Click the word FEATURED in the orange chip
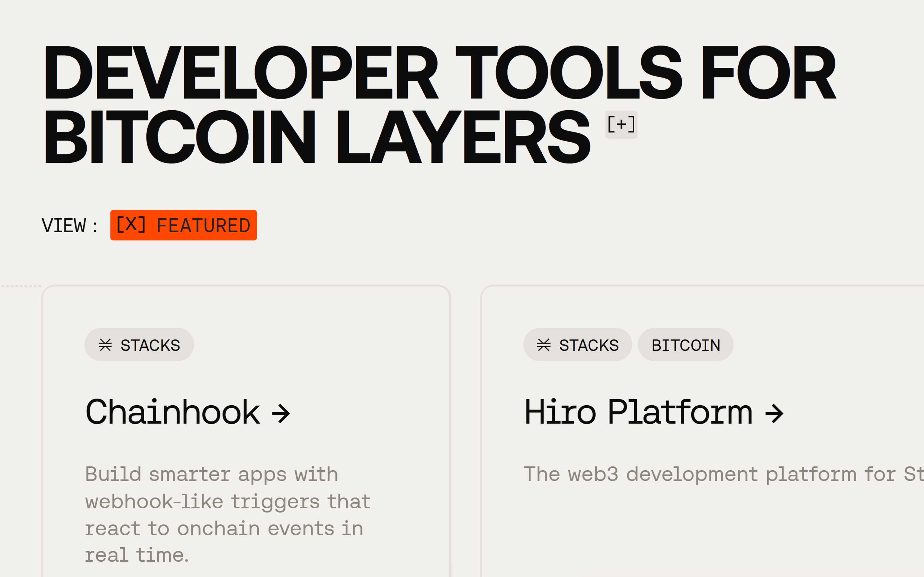This screenshot has width=924, height=577. pyautogui.click(x=204, y=226)
